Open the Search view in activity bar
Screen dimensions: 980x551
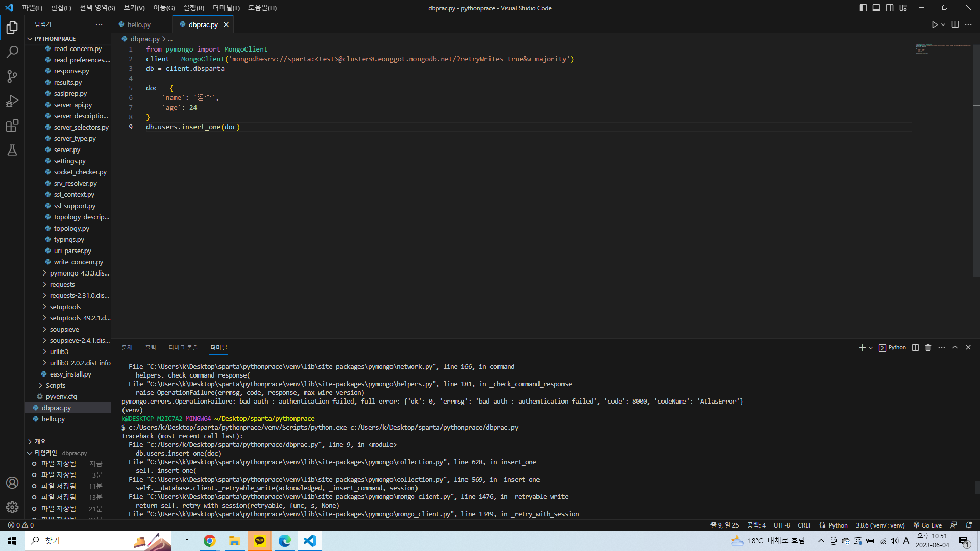click(x=12, y=52)
